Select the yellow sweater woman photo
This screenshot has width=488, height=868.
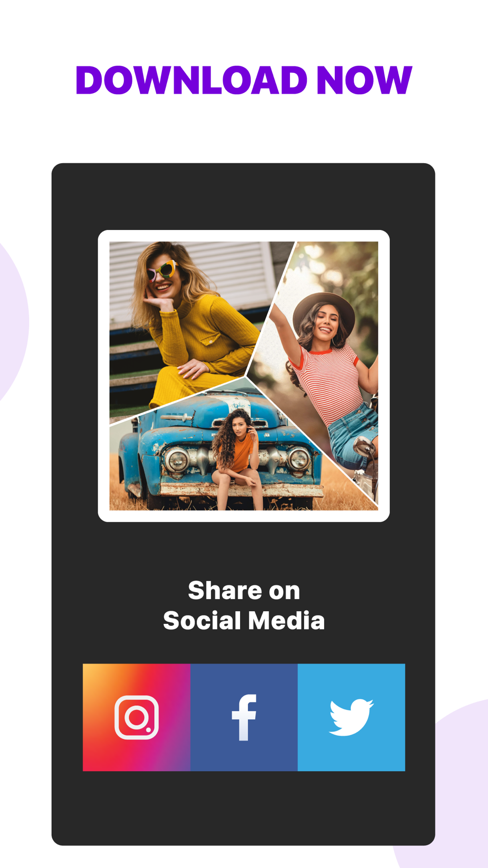[x=185, y=317]
